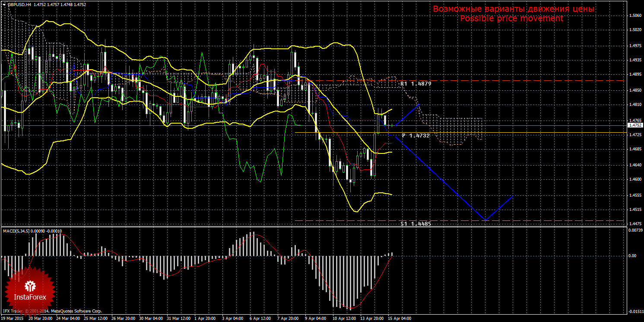Click the 26 Mar 20:00 time label
The height and width of the screenshot is (322, 644).
(123, 319)
